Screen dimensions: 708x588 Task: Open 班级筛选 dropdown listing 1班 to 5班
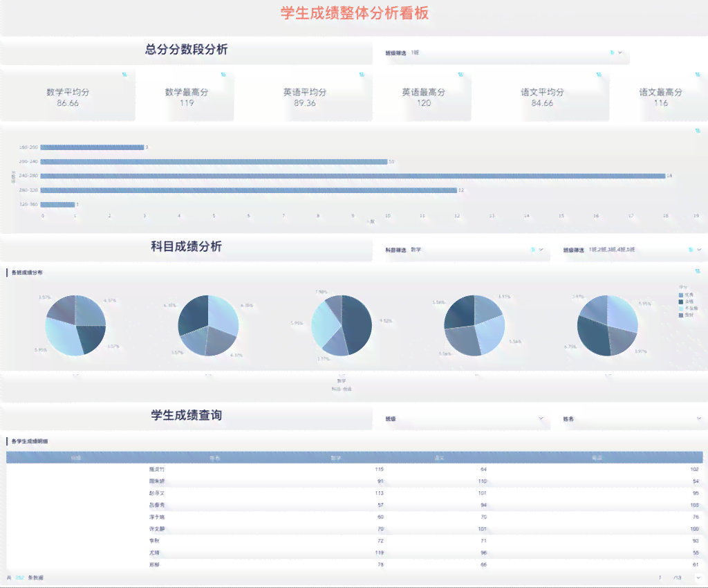[698, 249]
